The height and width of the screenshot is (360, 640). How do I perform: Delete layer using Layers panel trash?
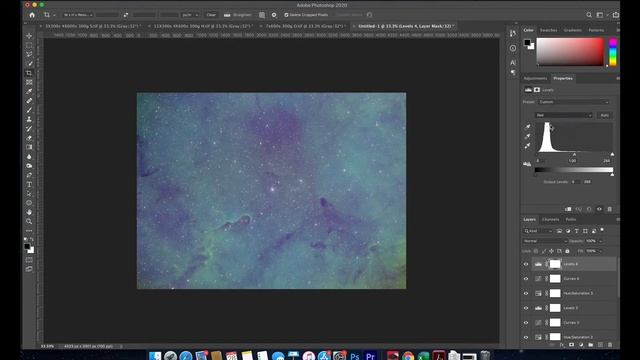coord(610,345)
